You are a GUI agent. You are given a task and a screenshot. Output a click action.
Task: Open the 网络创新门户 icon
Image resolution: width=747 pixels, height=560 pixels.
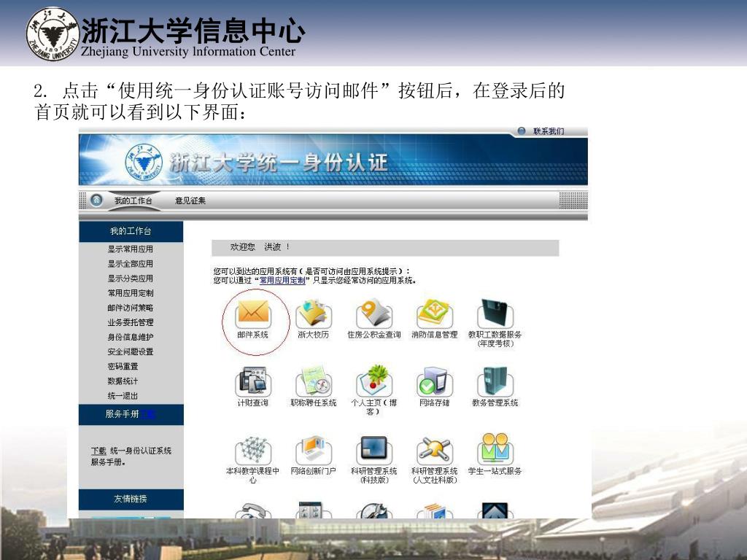pos(313,449)
